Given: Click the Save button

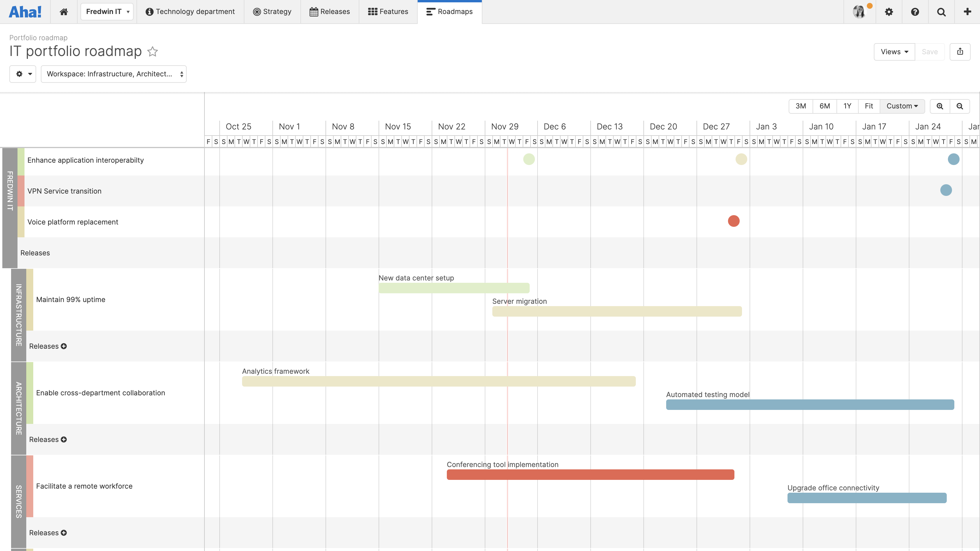Looking at the screenshot, I should (x=930, y=51).
